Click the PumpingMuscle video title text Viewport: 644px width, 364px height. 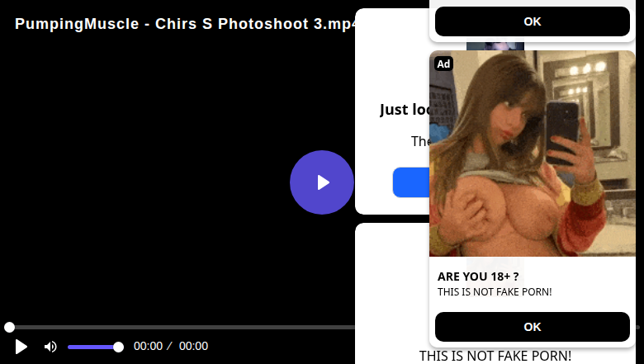[x=185, y=24]
